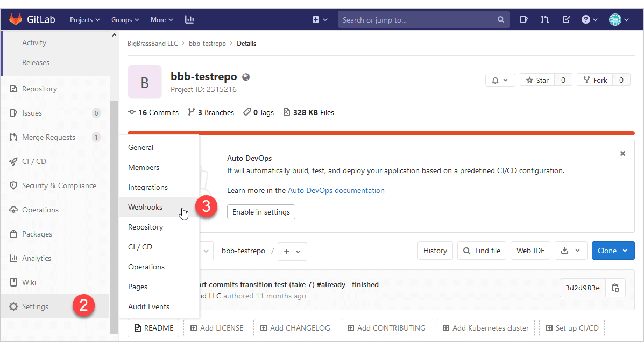
Task: Open BigBrassBand LLC breadcrumb link
Action: (x=153, y=44)
